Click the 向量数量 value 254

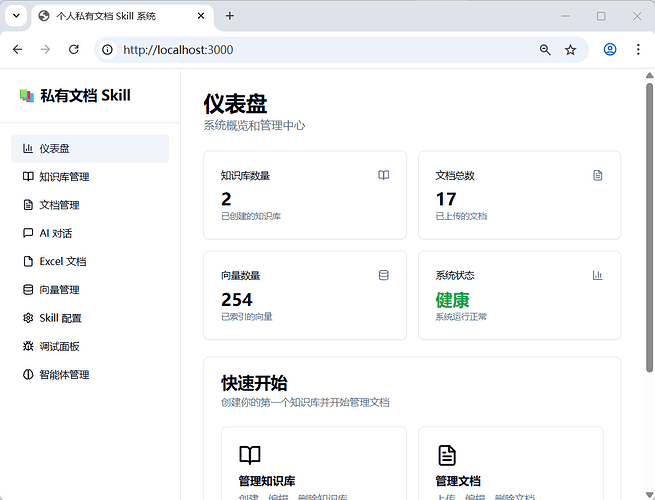pos(237,299)
